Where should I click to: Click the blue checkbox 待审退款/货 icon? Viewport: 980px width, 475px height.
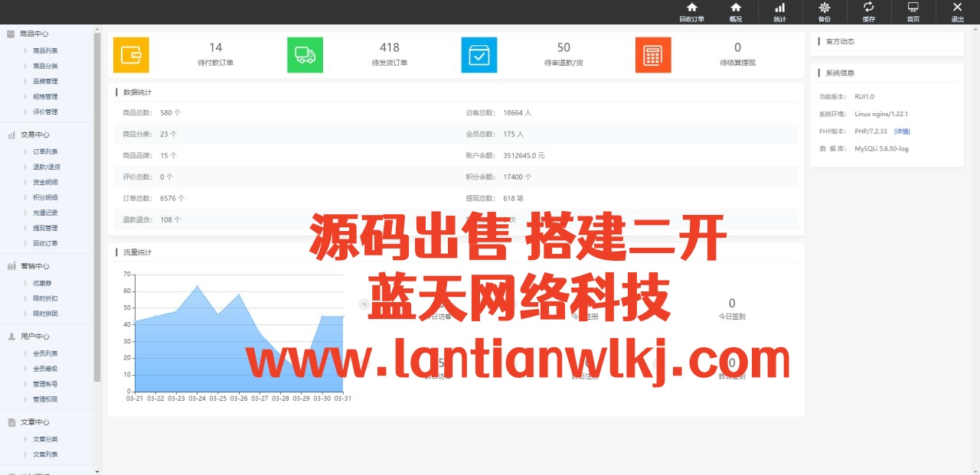point(479,55)
